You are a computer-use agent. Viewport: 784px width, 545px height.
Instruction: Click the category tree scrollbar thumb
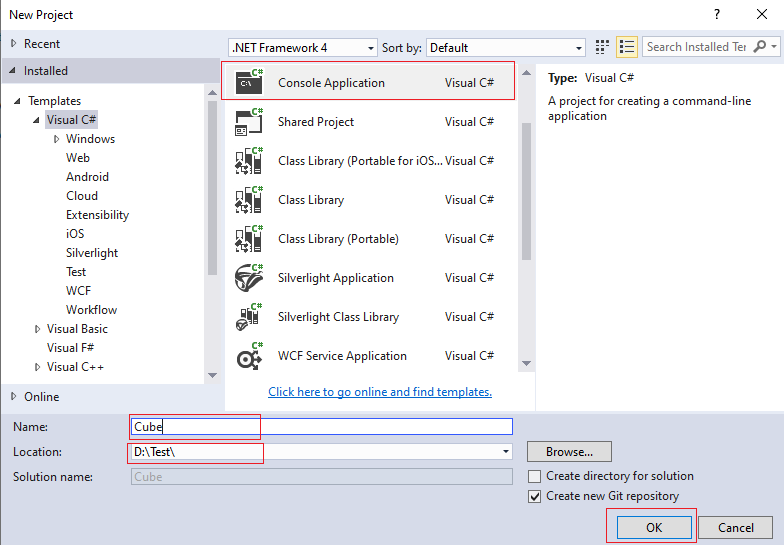(212, 188)
